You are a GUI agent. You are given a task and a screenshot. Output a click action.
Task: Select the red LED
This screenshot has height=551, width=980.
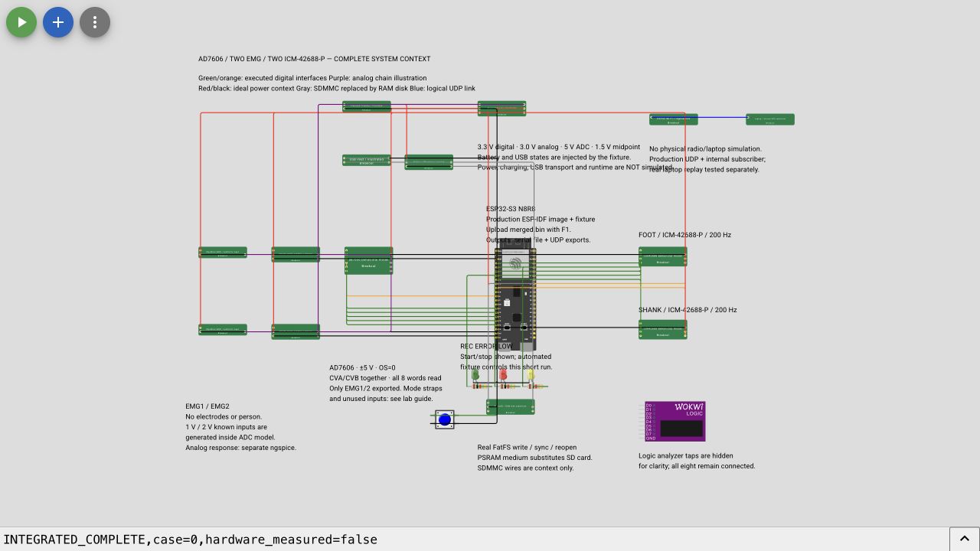pos(503,375)
